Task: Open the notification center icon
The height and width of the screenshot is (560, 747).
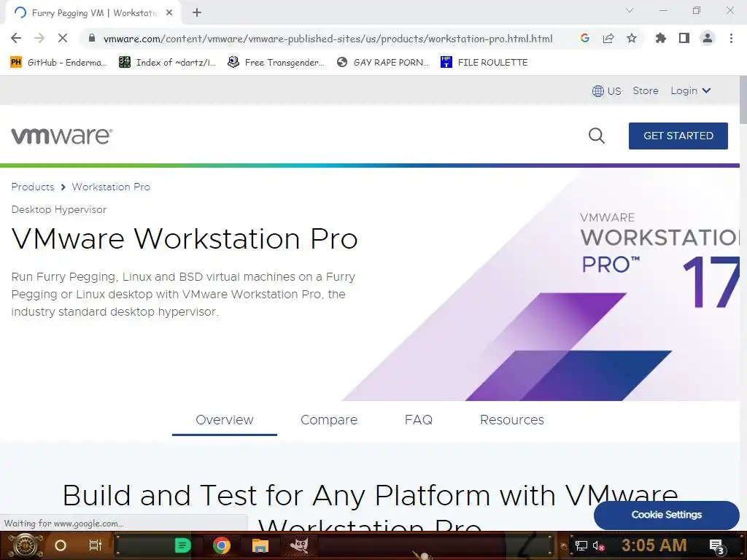Action: click(717, 547)
